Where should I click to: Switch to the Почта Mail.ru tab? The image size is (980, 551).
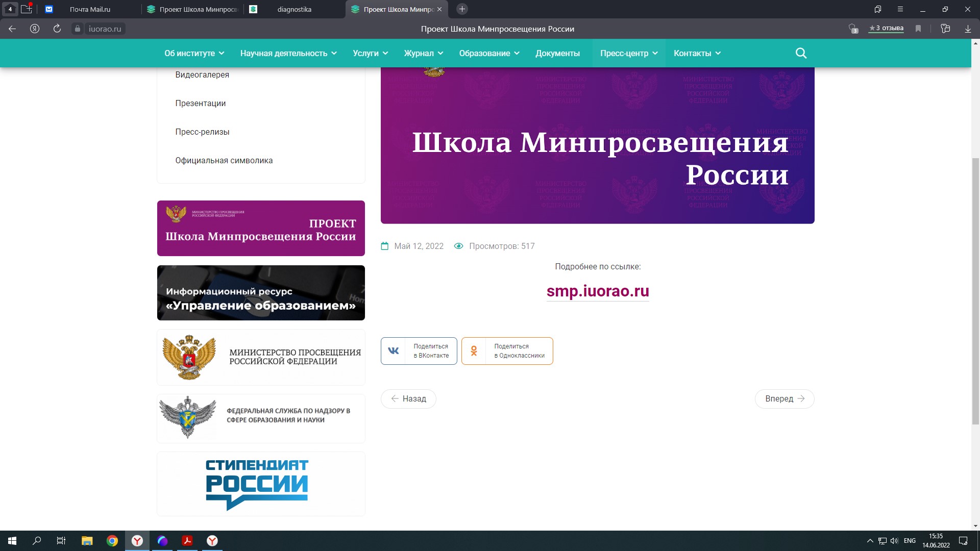90,9
